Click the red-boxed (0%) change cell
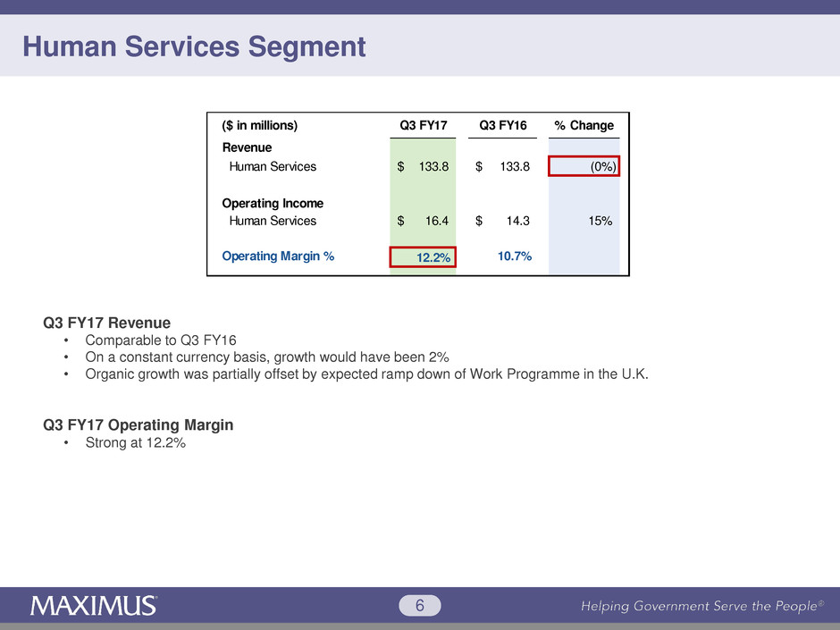Image resolution: width=840 pixels, height=630 pixels. (584, 166)
